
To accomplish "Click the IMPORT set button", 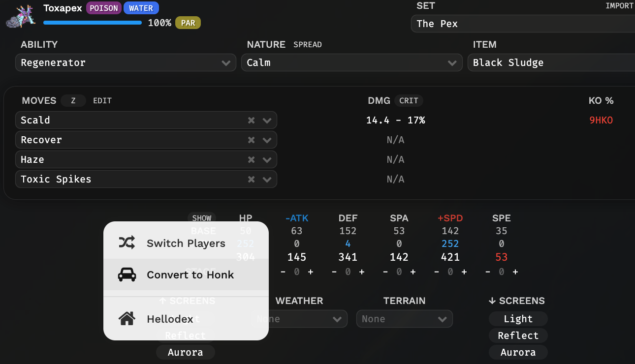I will tap(619, 6).
